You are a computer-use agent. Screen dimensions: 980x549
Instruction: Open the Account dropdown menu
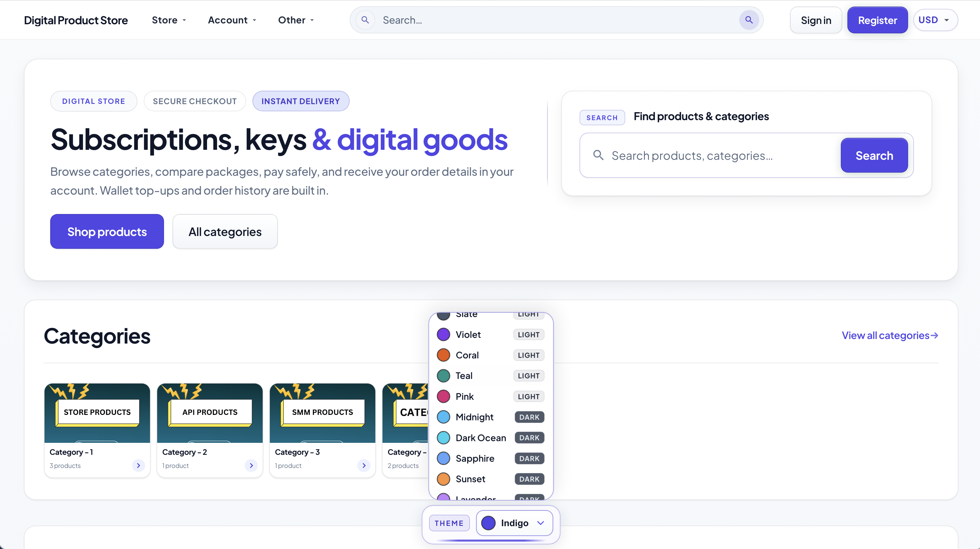pos(232,20)
